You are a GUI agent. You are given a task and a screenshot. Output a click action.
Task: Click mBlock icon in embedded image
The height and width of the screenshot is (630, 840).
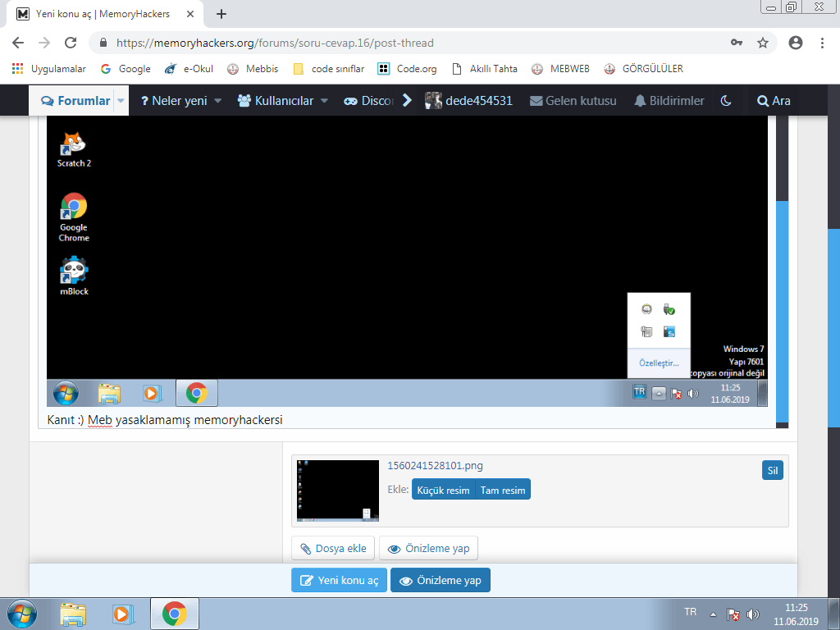pos(74,276)
